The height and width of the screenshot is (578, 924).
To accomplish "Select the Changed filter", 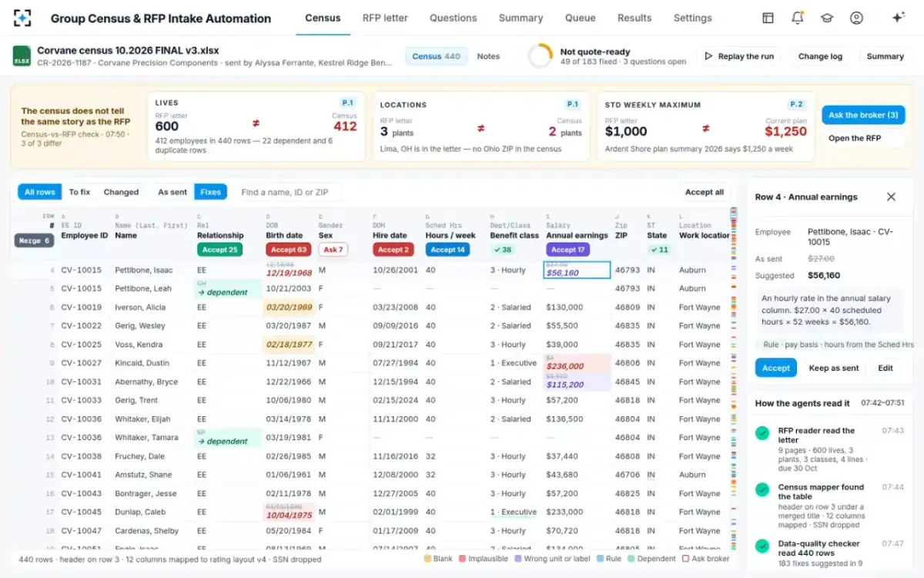I will click(121, 192).
